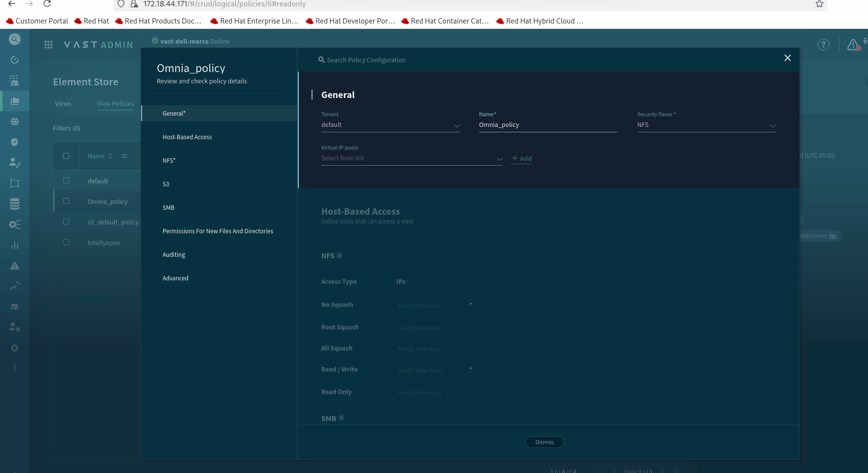Image resolution: width=868 pixels, height=473 pixels.
Task: Open the Element Store sidebar icon
Action: [x=15, y=101]
